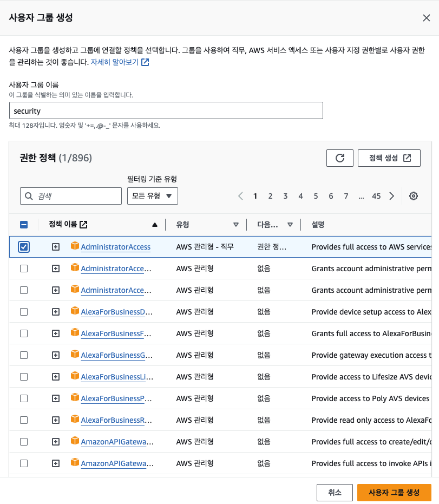Click the orange box icon beside AdministratorAccess
Screen dimensions: 439x504
click(x=75, y=246)
